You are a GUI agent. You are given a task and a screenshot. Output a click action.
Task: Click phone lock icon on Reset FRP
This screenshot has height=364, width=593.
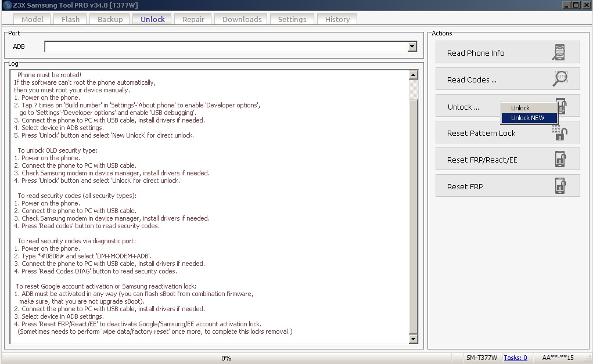click(560, 186)
